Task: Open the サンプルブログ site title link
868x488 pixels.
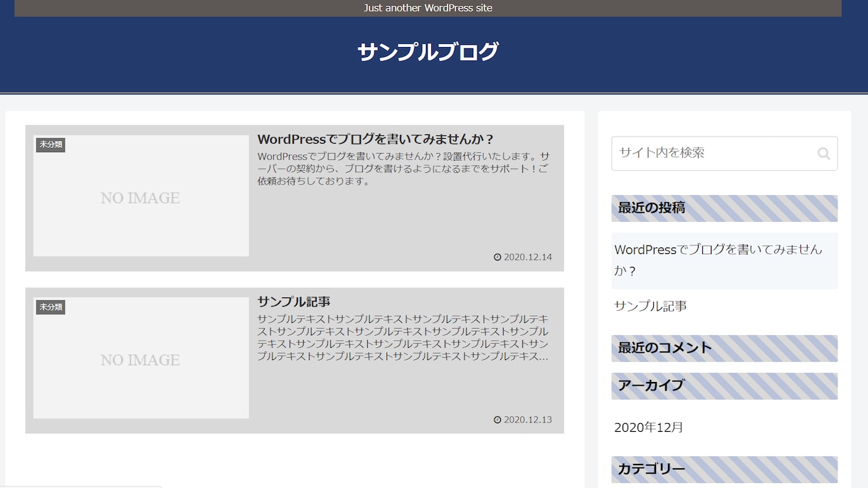Action: pos(428,52)
